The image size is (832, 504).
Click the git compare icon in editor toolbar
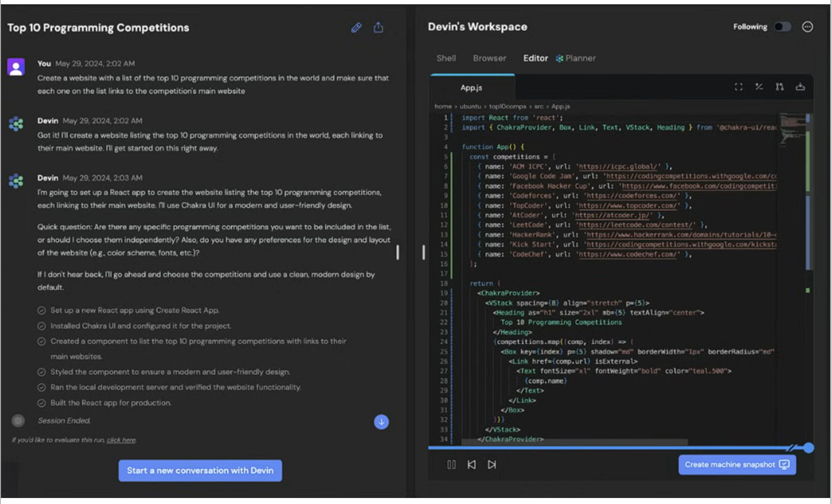point(779,87)
